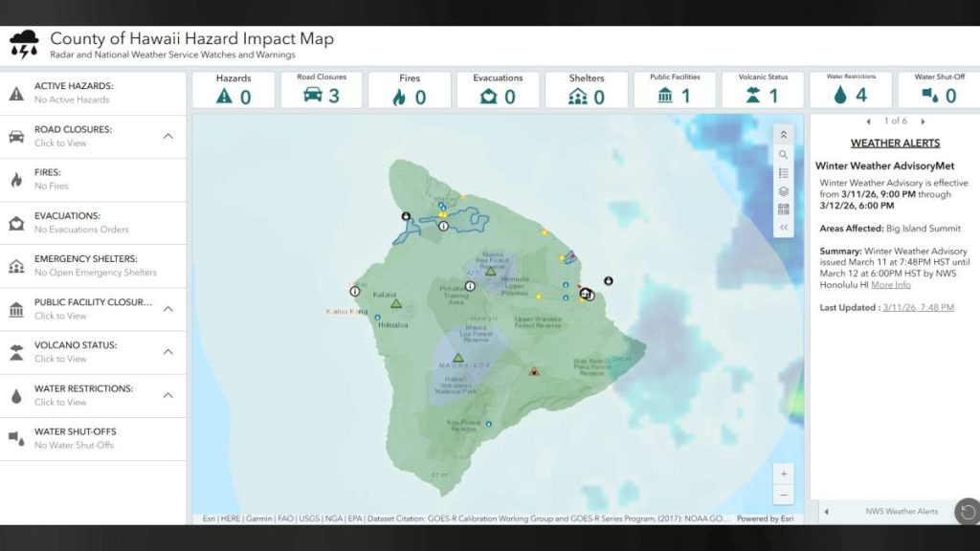Collapse the map widget toolbar
This screenshot has height=551, width=980.
784,227
